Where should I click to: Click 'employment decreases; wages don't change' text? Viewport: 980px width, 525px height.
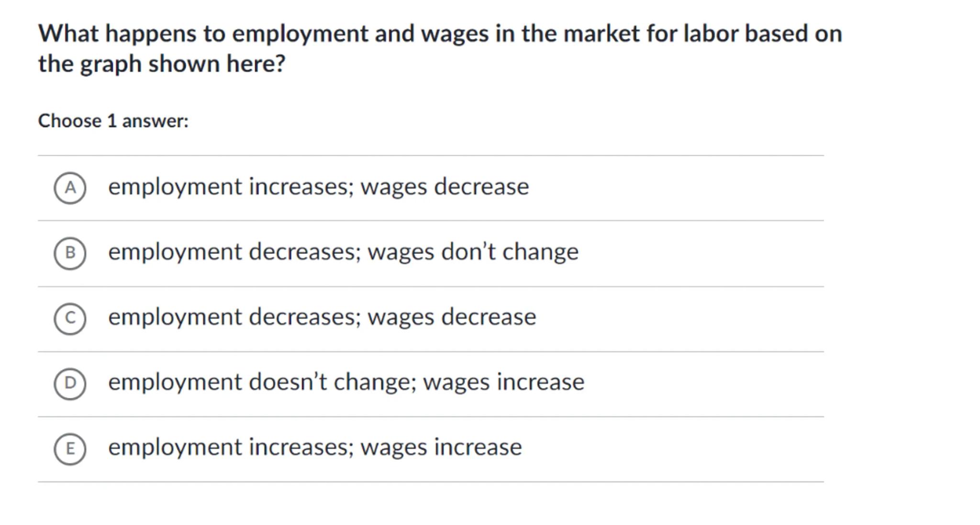(x=343, y=252)
